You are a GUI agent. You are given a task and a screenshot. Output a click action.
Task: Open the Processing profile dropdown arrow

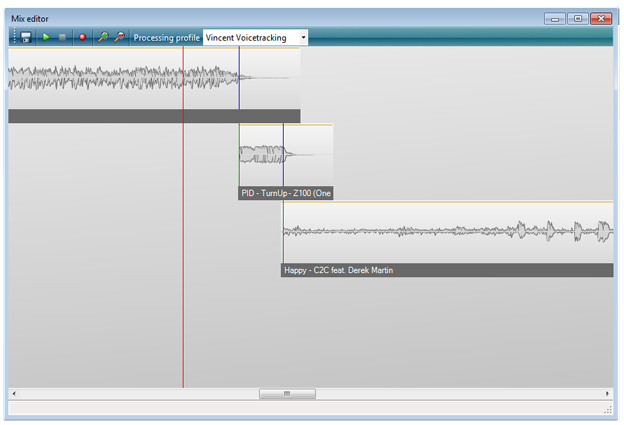point(302,37)
